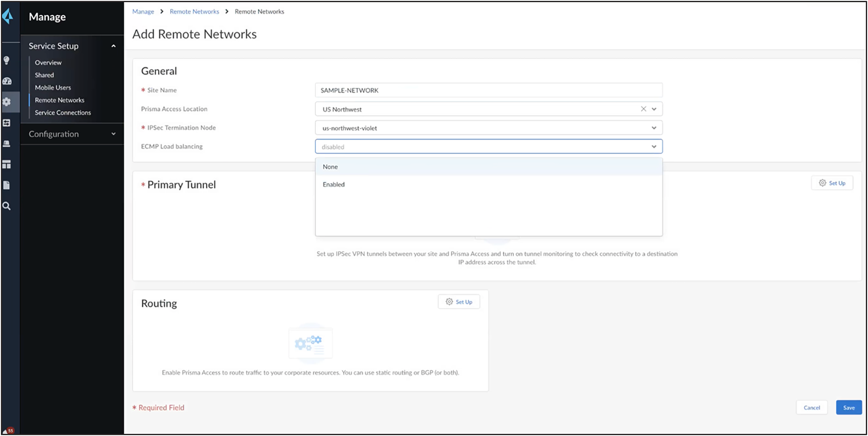Click the Add Remote Networks heading

194,34
